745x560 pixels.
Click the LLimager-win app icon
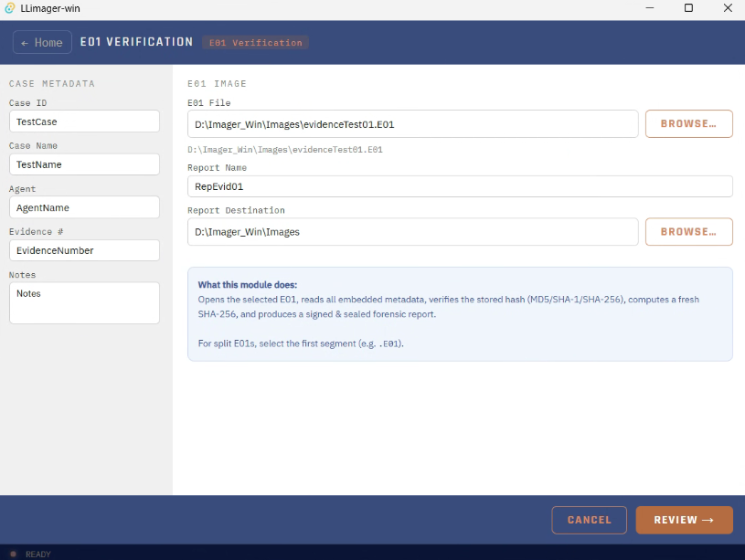click(x=9, y=8)
